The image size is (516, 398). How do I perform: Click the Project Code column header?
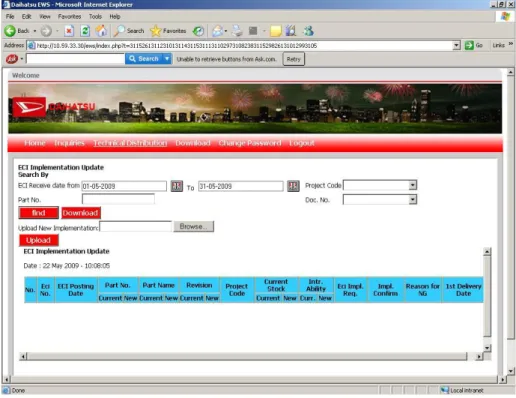pyautogui.click(x=237, y=290)
